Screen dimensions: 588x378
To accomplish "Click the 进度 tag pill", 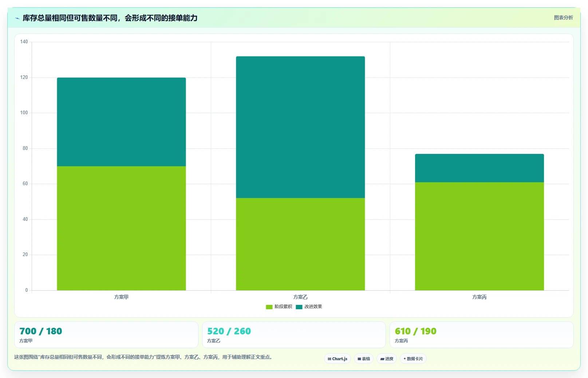I will [387, 359].
